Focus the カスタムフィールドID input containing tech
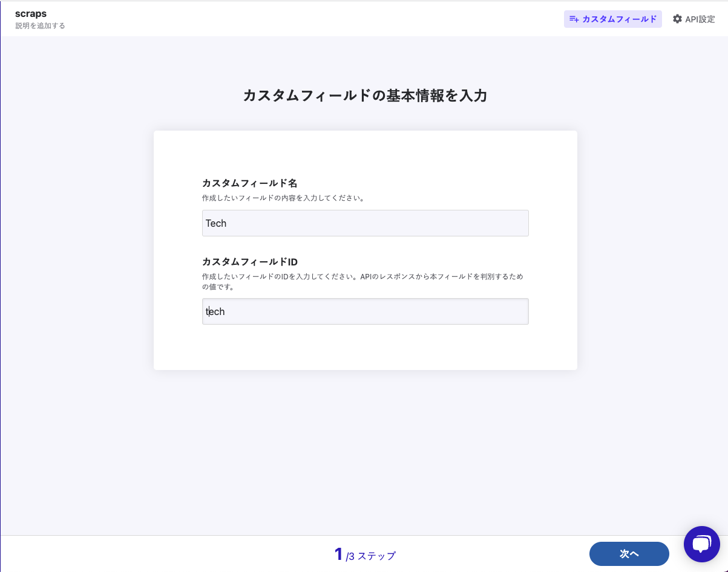Viewport: 728px width, 572px height. click(365, 311)
